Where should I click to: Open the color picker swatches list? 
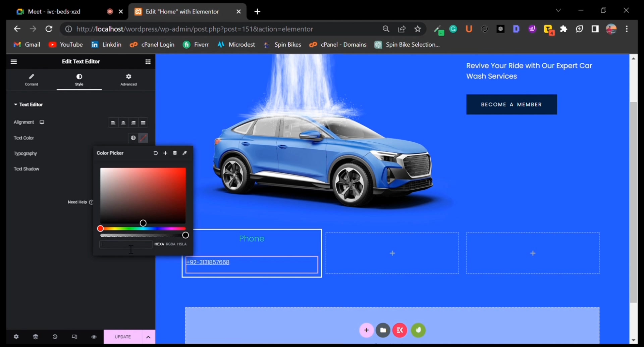click(175, 153)
